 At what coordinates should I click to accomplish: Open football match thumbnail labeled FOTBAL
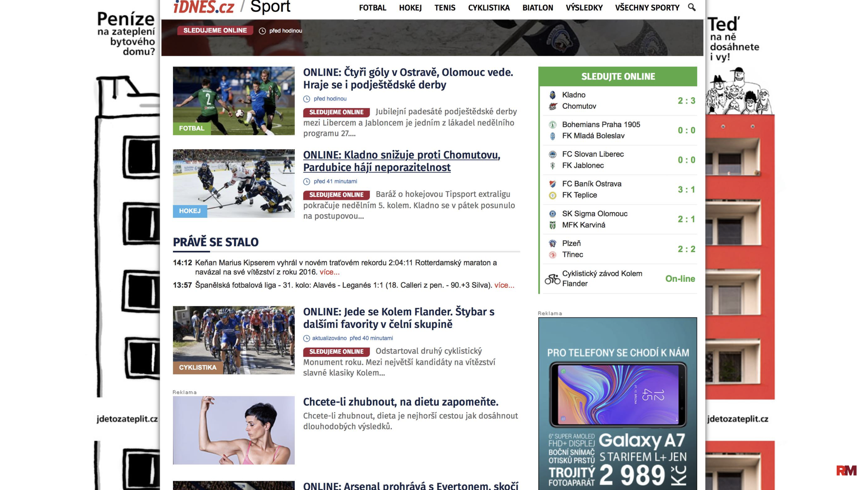click(x=233, y=101)
